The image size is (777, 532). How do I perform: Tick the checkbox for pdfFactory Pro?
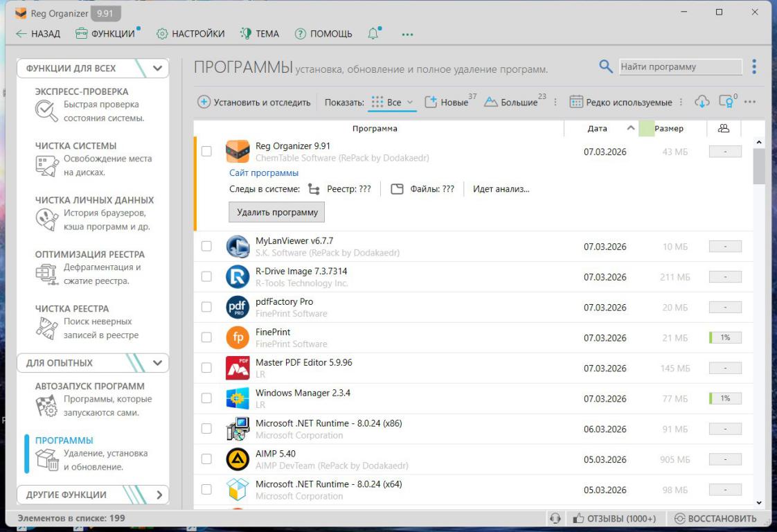point(206,307)
